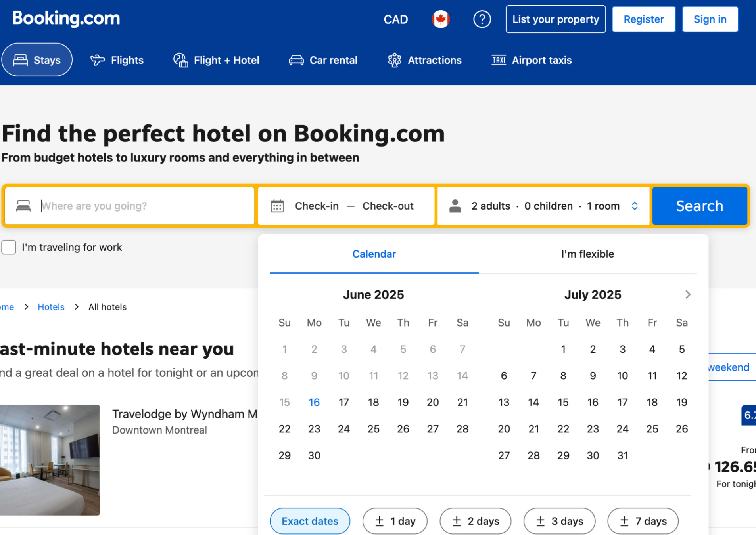Click the June 2025 month heading

coord(373,295)
